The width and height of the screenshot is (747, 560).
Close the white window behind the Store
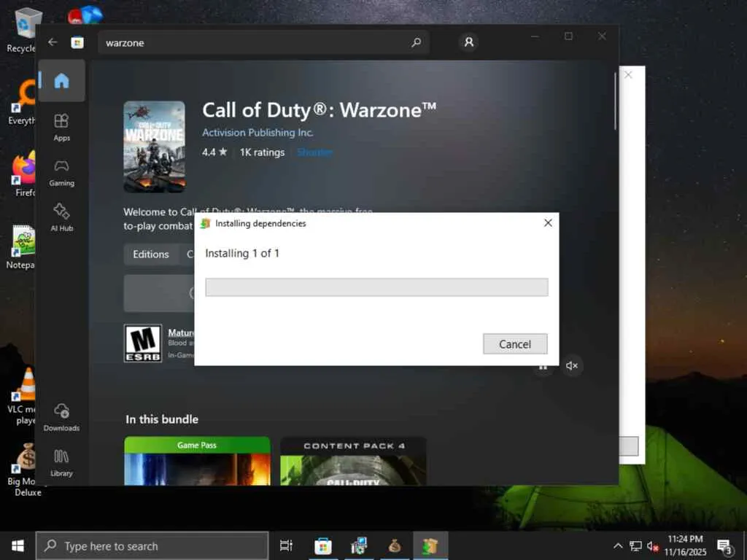(x=628, y=75)
